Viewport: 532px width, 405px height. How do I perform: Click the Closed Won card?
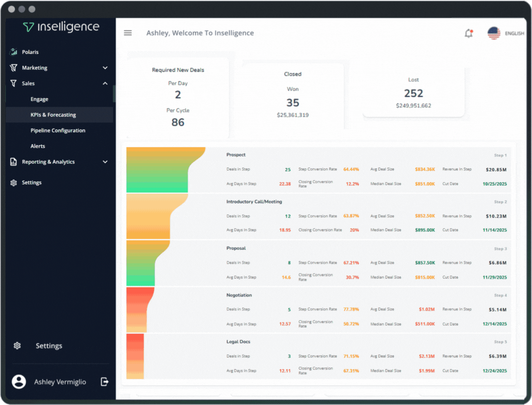(293, 96)
